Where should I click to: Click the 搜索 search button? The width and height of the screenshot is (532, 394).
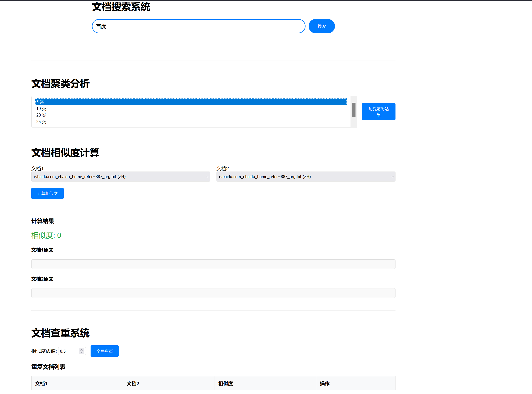[321, 26]
